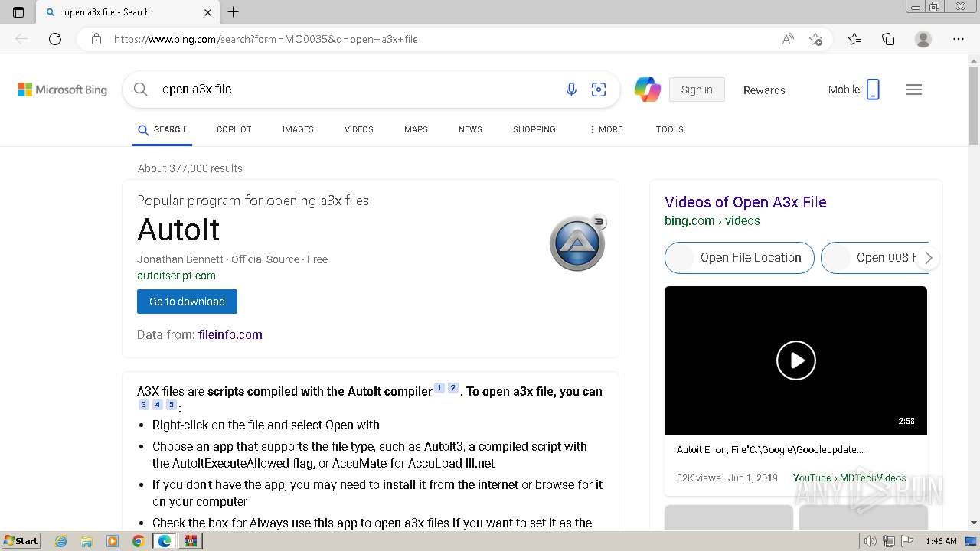Image resolution: width=980 pixels, height=551 pixels.
Task: Play the Autoit Error video
Action: click(x=796, y=360)
